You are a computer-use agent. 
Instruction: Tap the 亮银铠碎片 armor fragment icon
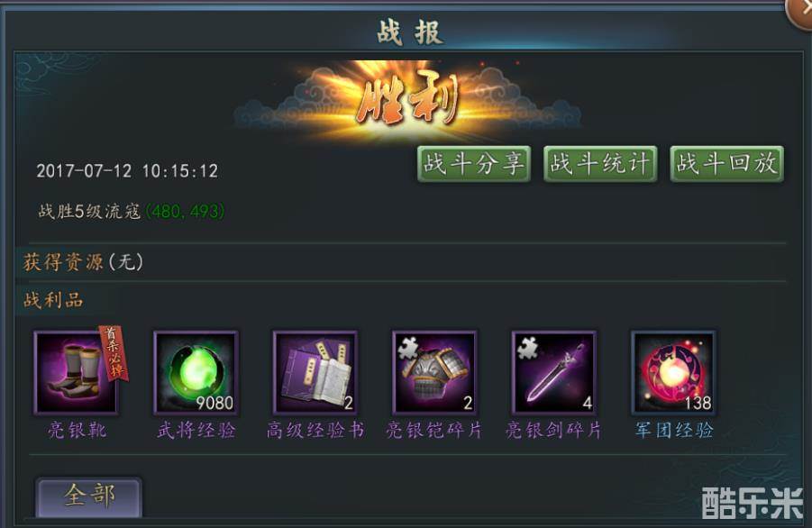434,372
